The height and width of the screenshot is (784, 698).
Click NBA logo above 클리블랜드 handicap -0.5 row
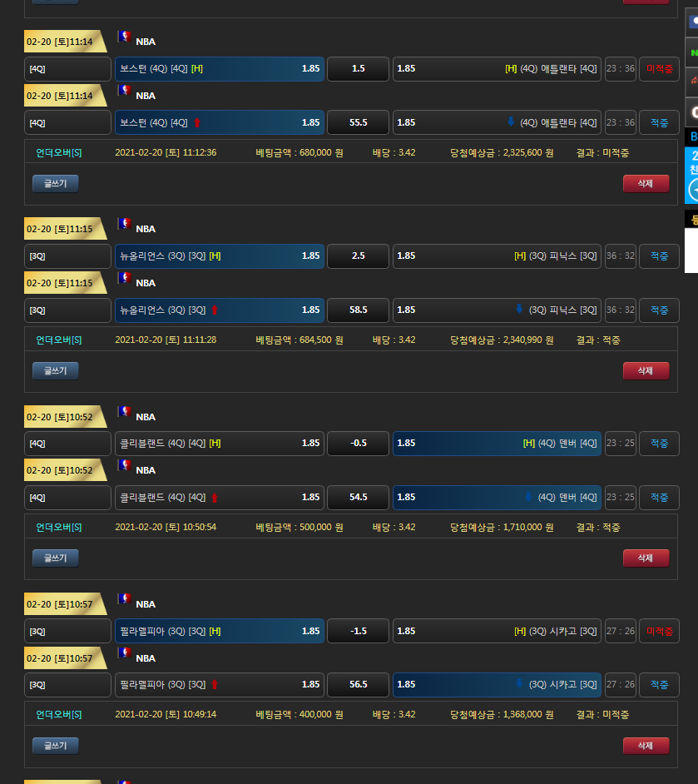coord(125,413)
